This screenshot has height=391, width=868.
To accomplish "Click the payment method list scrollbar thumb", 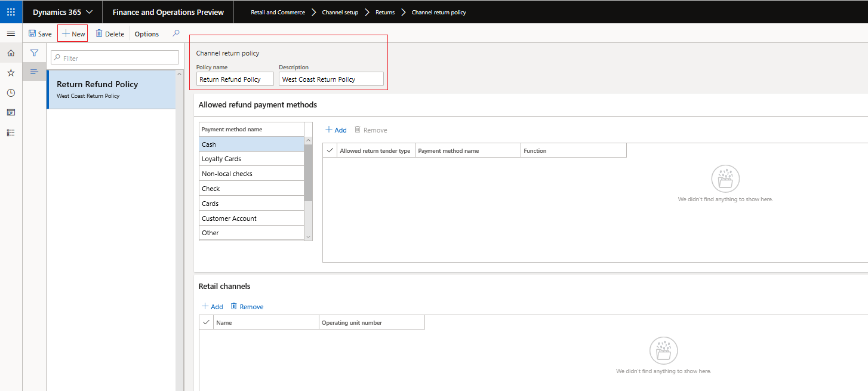I will [309, 172].
